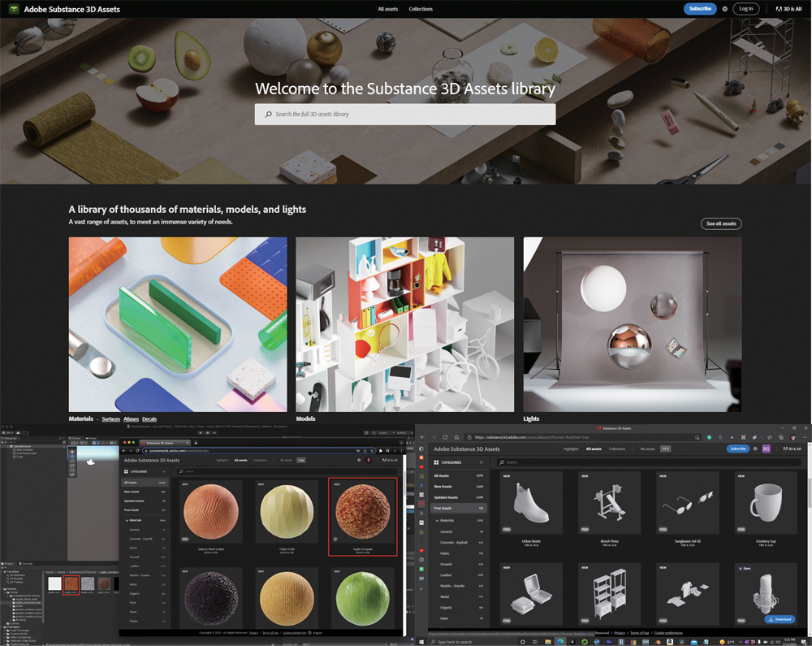Open the Surfaces link under Materials
Viewport: 812px width, 646px height.
110,419
